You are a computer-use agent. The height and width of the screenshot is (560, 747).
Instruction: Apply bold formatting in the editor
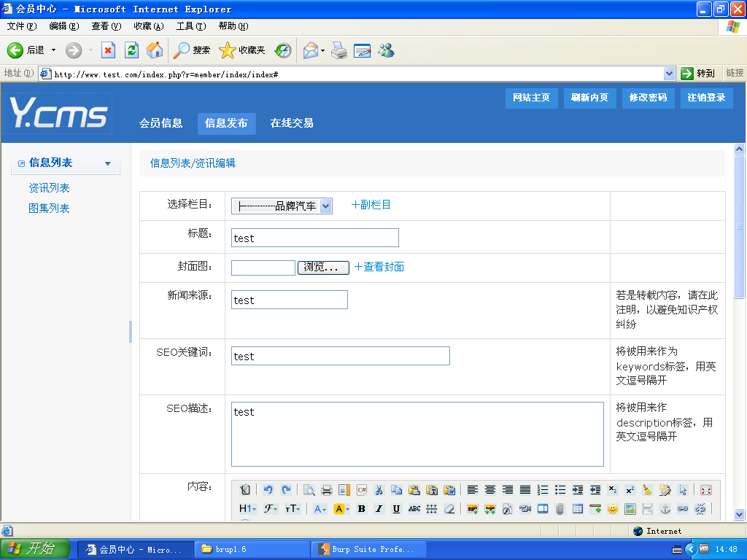(x=362, y=508)
